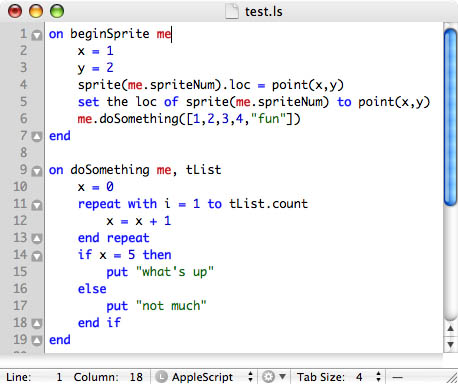Click the test.ls window title text

coord(263,12)
